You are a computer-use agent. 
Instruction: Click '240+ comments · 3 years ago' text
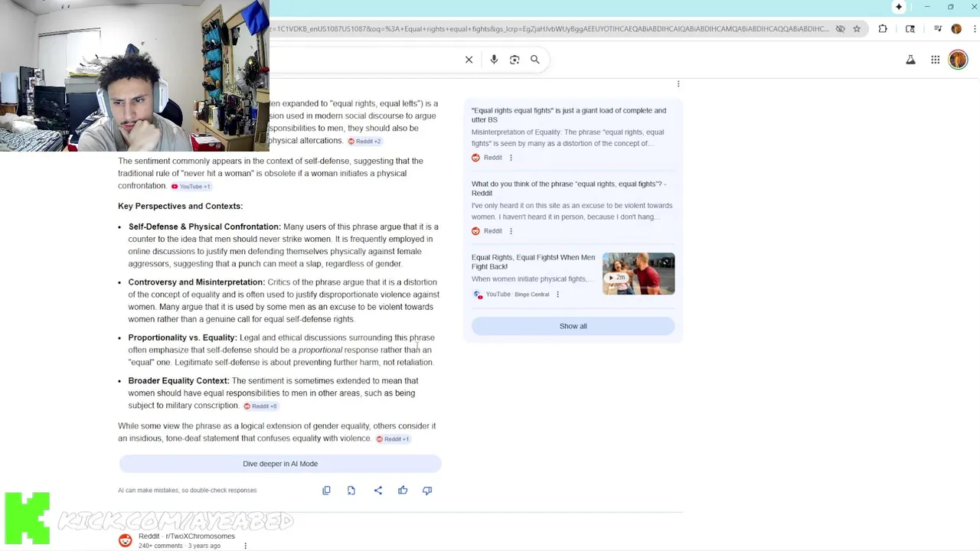pos(179,546)
